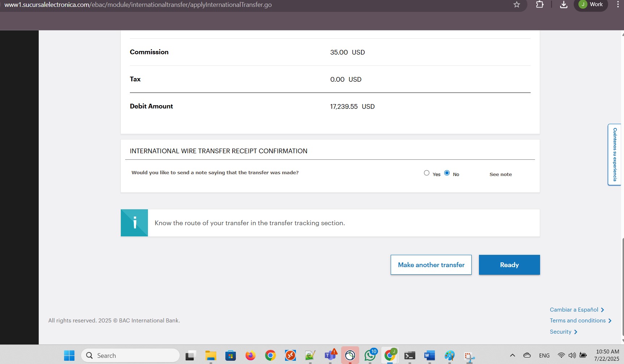This screenshot has height=364, width=624.
Task: Open the Windows Start menu
Action: (69, 356)
